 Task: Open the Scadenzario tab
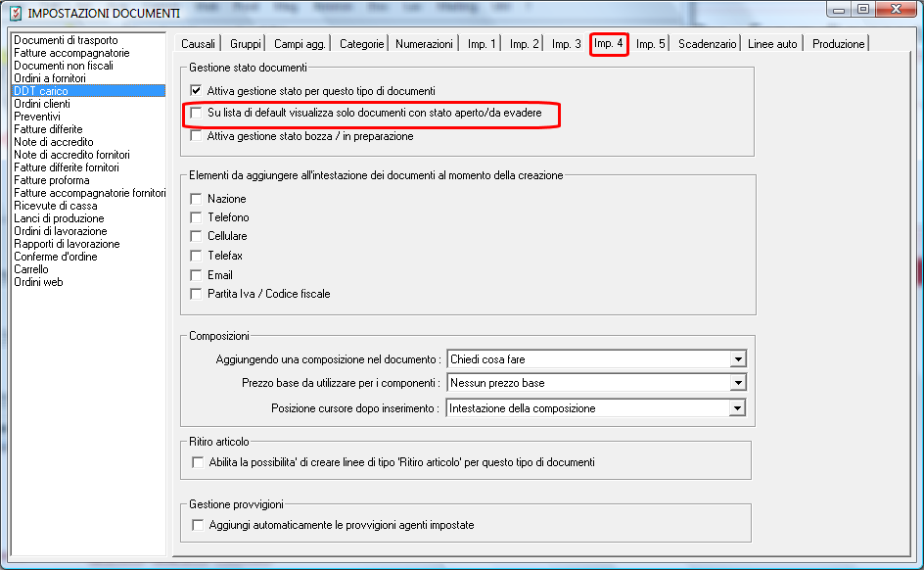tap(707, 44)
